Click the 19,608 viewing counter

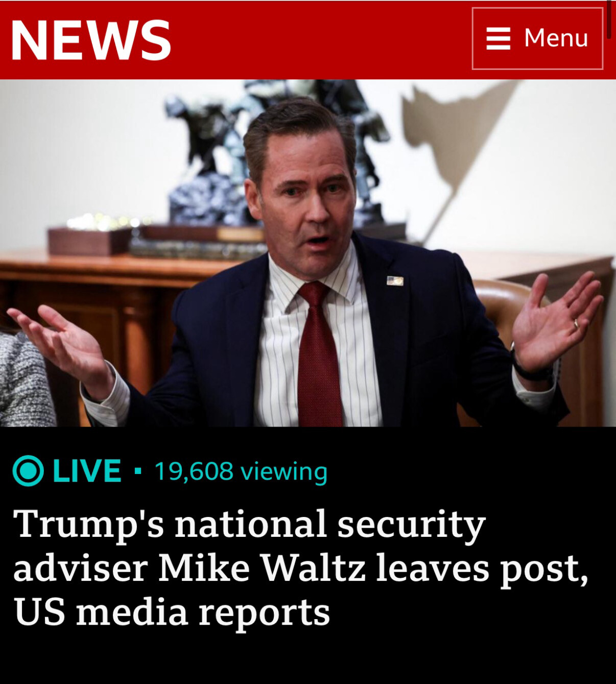pyautogui.click(x=240, y=471)
